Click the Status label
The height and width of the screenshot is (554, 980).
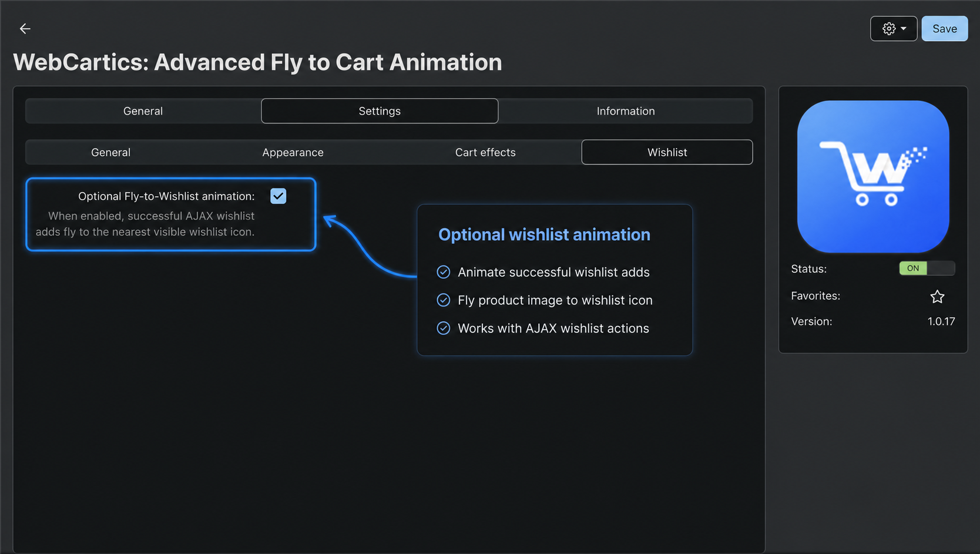pos(808,268)
